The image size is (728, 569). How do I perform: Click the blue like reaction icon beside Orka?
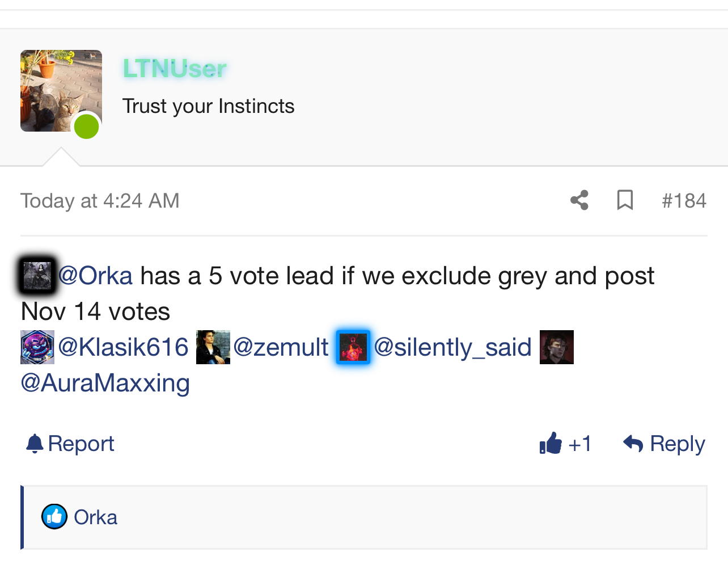(x=54, y=517)
